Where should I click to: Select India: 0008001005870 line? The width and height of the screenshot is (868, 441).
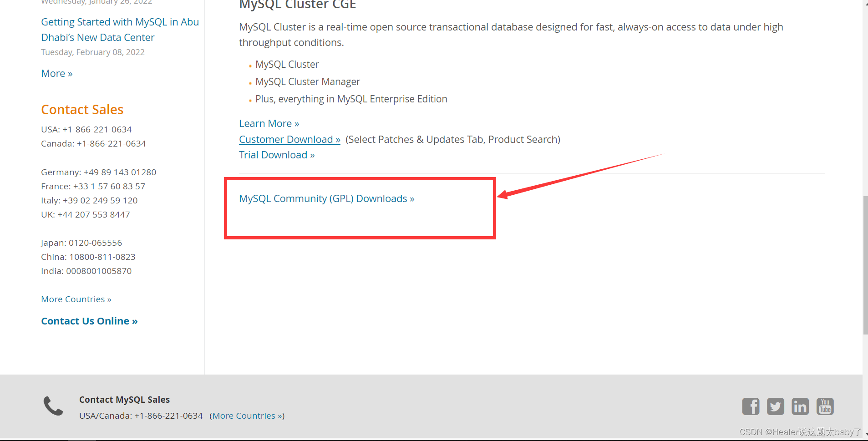pos(86,271)
